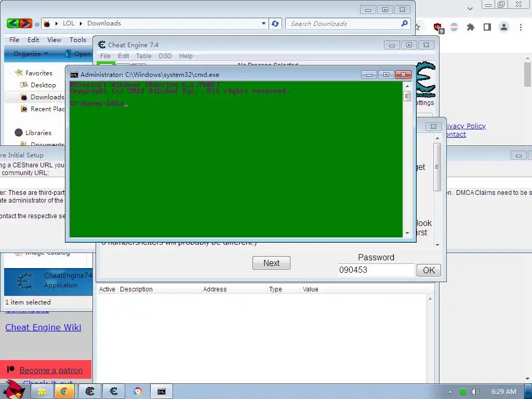The width and height of the screenshot is (532, 399).
Task: Open Cheat Engine Edit menu
Action: pyautogui.click(x=123, y=56)
